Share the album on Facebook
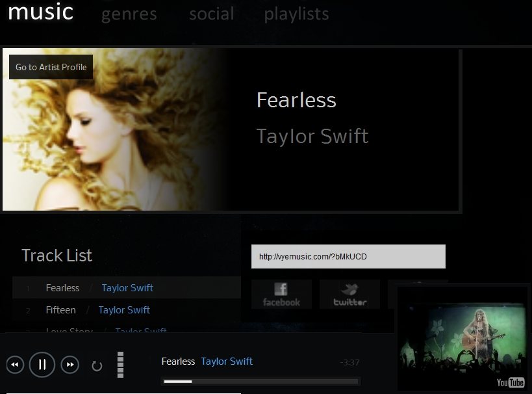532x394 pixels. pos(281,294)
